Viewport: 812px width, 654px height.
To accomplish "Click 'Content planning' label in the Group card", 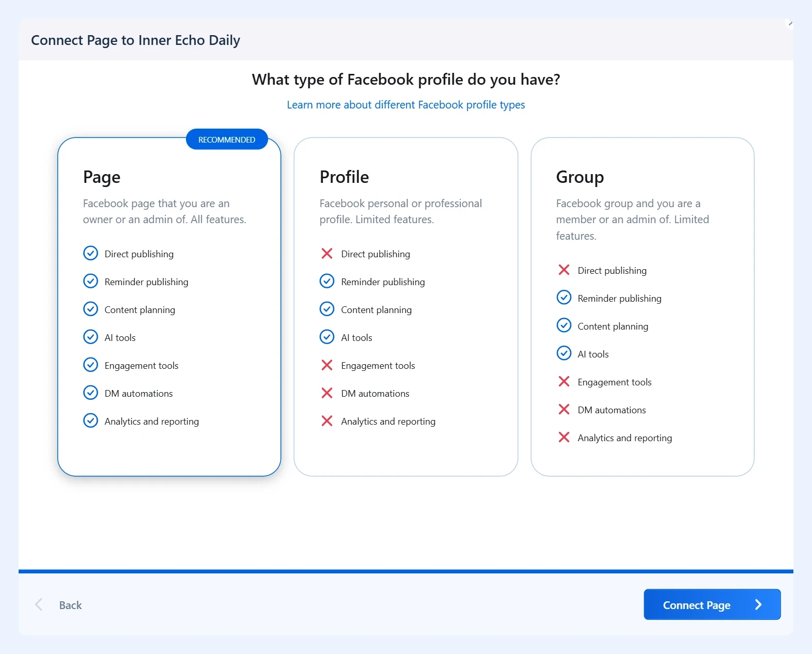I will [613, 326].
